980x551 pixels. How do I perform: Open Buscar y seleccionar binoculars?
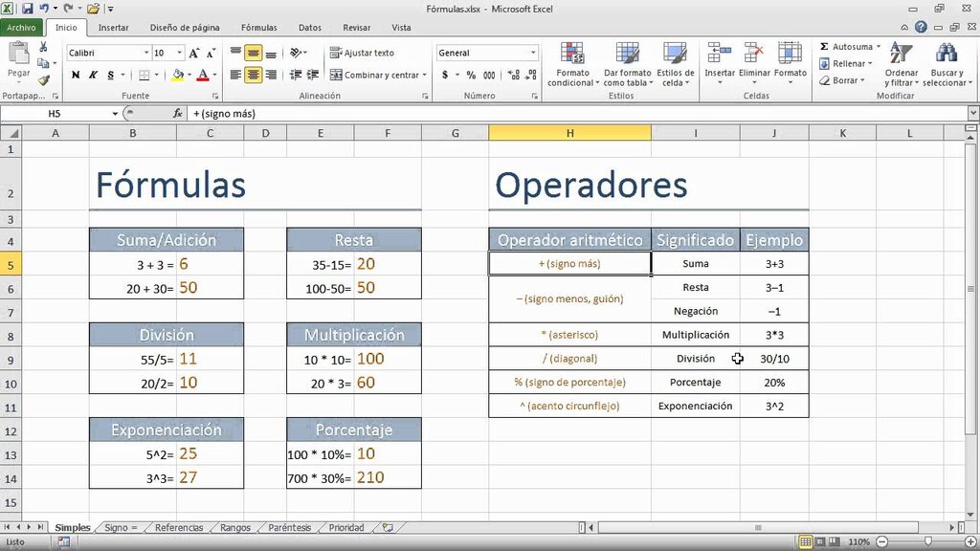tap(947, 54)
